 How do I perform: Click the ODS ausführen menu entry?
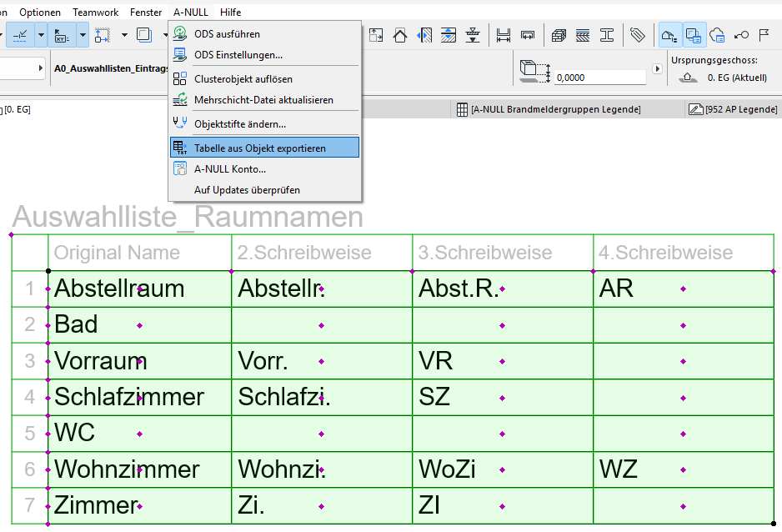(227, 34)
